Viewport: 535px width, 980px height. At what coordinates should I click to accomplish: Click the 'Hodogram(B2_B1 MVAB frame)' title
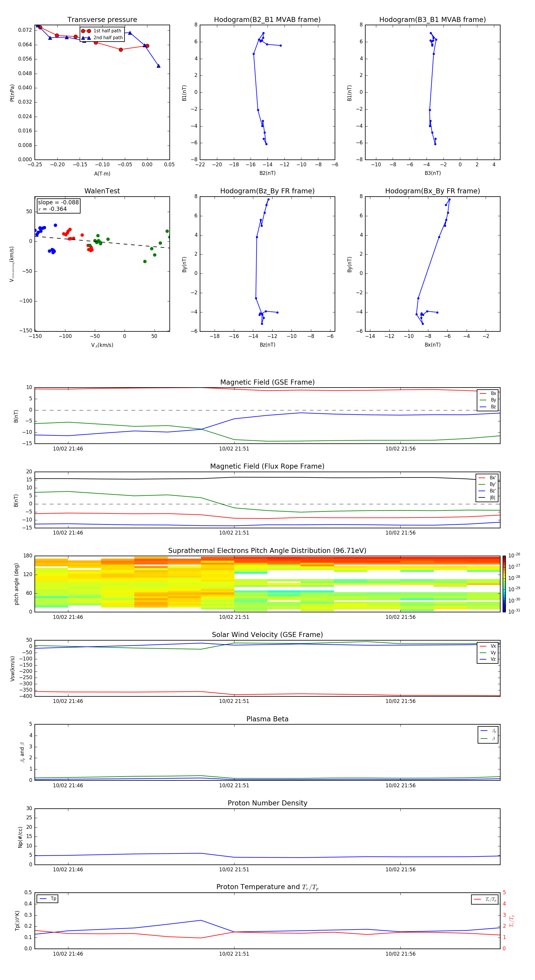click(267, 20)
